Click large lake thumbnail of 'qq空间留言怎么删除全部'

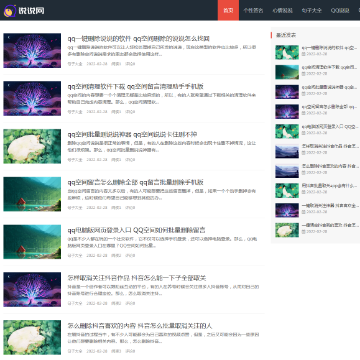(32, 194)
